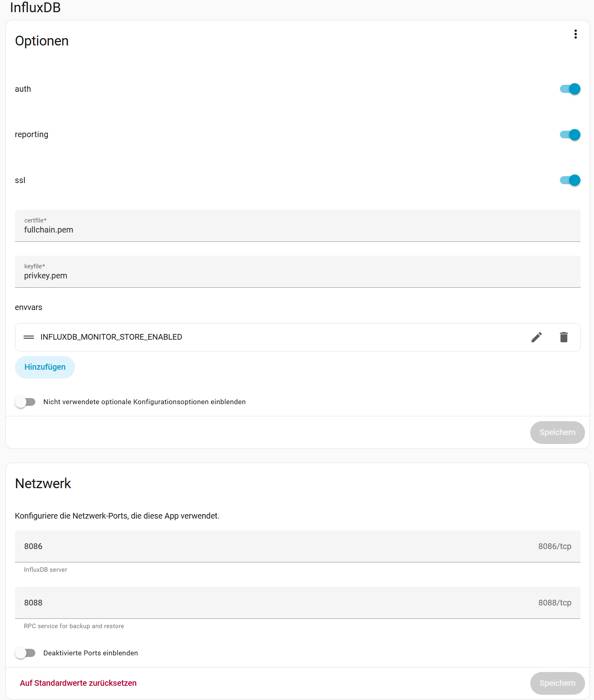This screenshot has width=594, height=700.
Task: Focus the keyfile input field
Action: click(297, 276)
